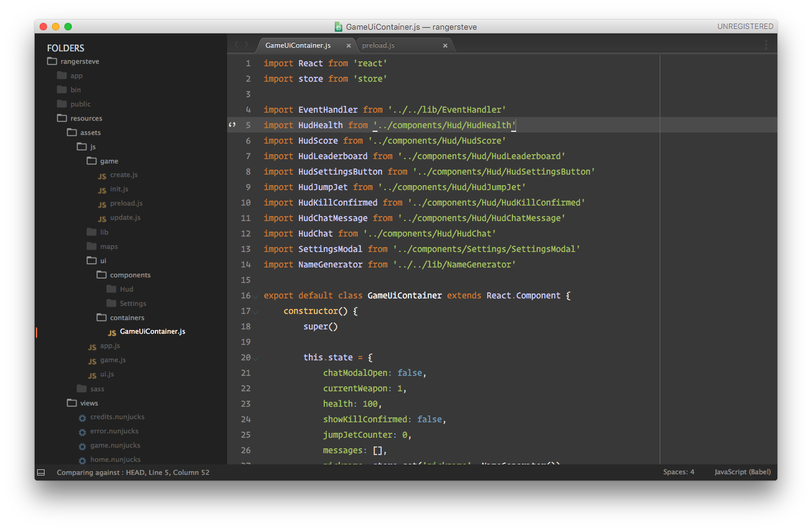Click the tab history back arrow
Image resolution: width=812 pixels, height=530 pixels.
point(236,45)
